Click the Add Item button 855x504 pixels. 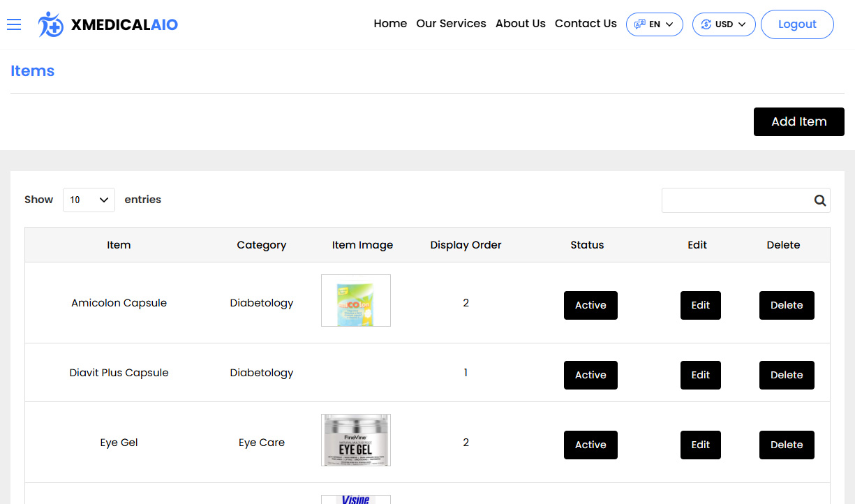pos(798,121)
